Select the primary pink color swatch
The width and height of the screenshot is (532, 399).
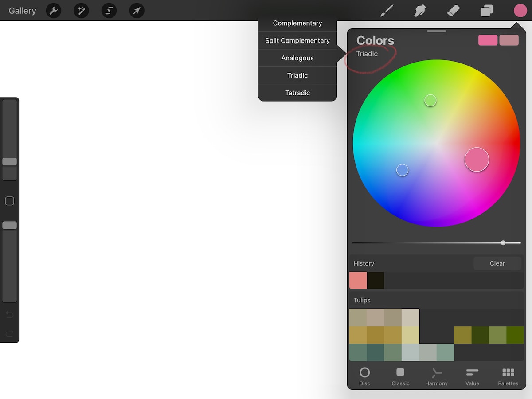[488, 40]
